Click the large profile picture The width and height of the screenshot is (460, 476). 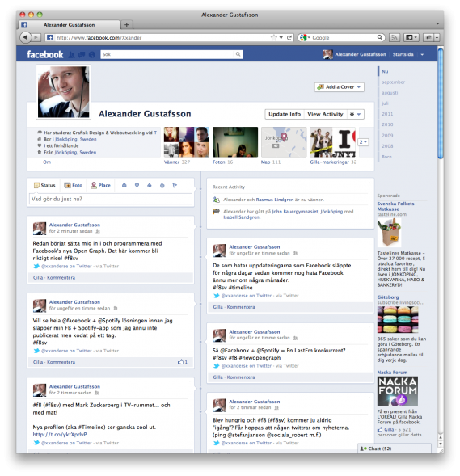[63, 92]
